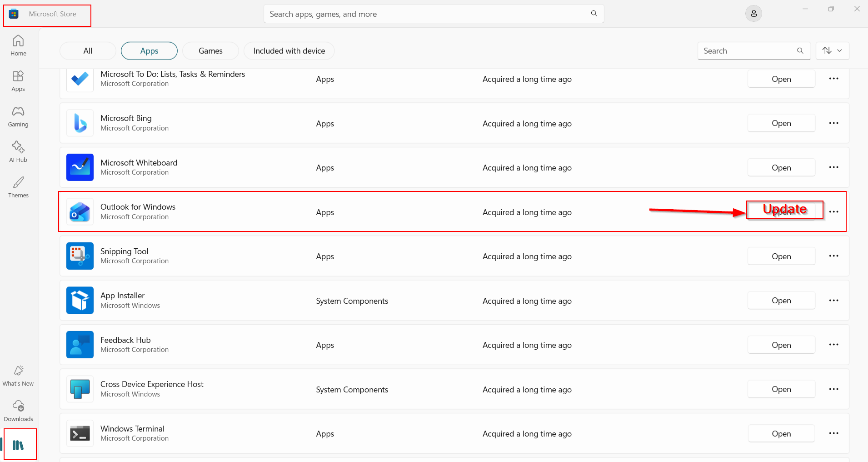Open What's New in sidebar
This screenshot has height=462, width=868.
pyautogui.click(x=18, y=376)
